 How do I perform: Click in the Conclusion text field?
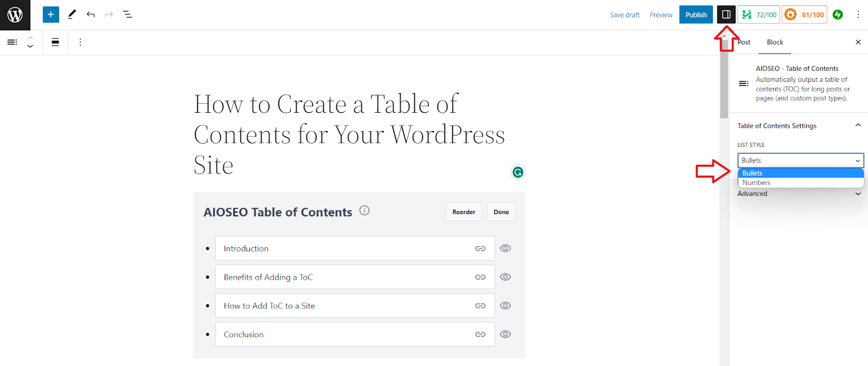point(355,335)
